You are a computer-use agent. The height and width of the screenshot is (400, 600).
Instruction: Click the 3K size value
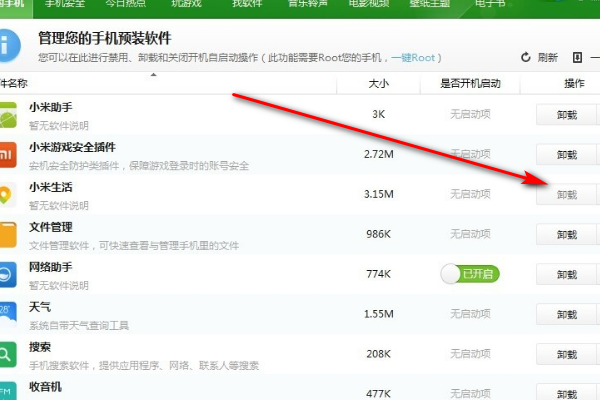point(378,114)
